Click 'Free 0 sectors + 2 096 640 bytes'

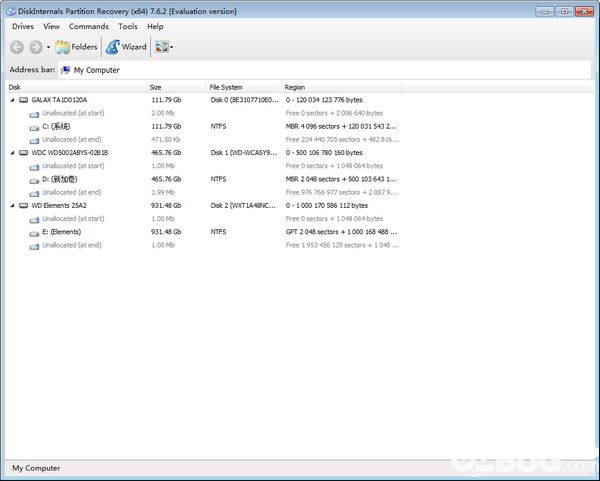334,113
